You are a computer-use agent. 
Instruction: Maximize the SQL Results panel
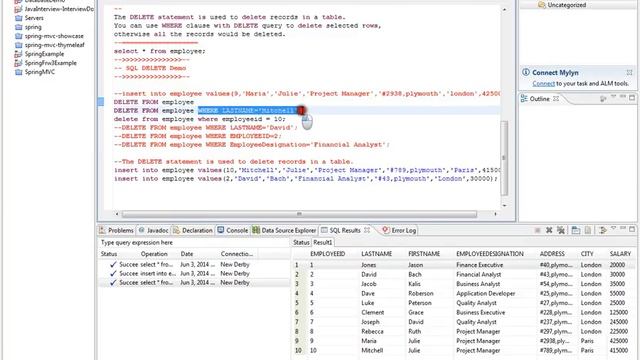632,229
